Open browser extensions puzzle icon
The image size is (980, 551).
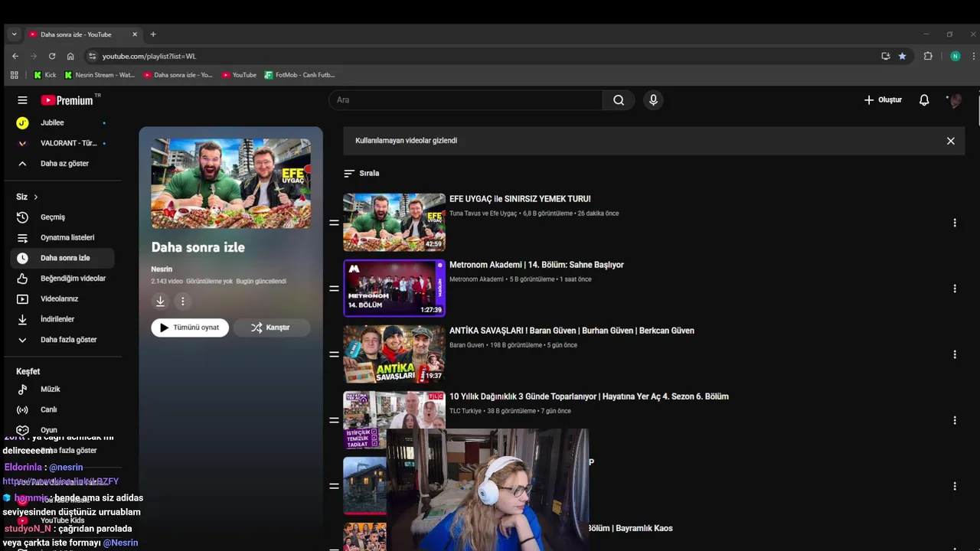(928, 56)
